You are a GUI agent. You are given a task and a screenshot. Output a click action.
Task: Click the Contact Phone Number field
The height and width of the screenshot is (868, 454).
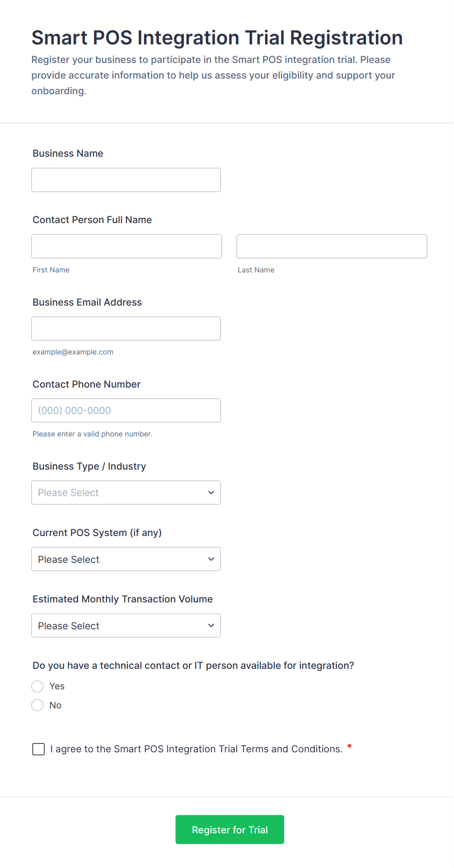point(126,411)
